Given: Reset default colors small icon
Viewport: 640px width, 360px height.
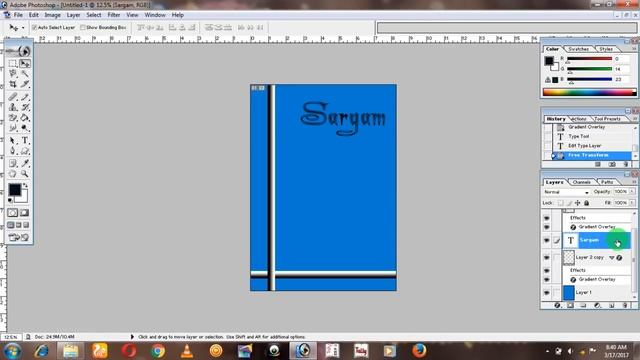Looking at the screenshot, I should [10, 200].
